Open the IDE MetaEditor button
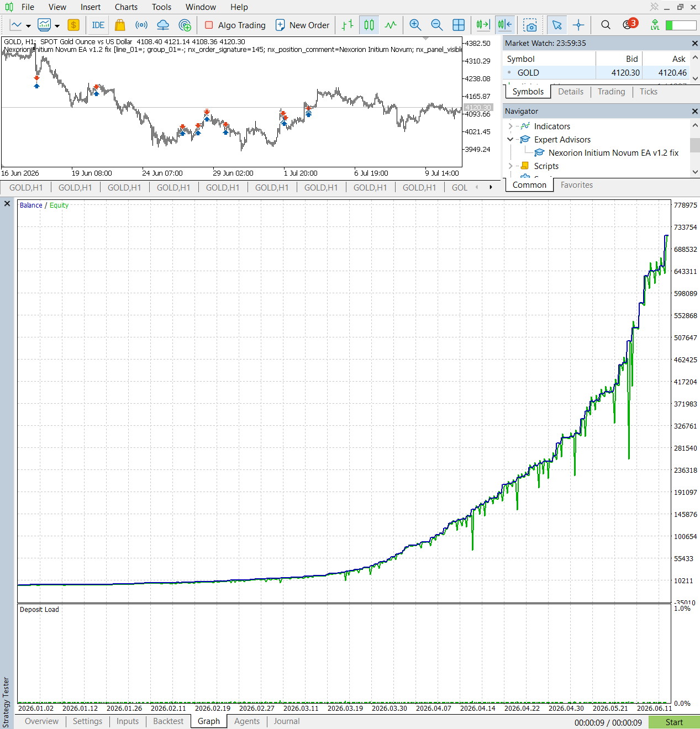This screenshot has width=700, height=729. (98, 25)
